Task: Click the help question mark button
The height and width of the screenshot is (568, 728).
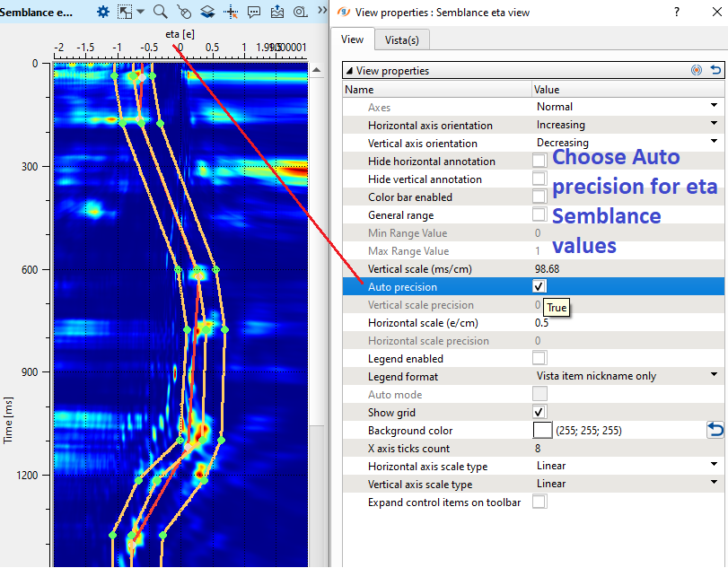Action: pos(676,12)
